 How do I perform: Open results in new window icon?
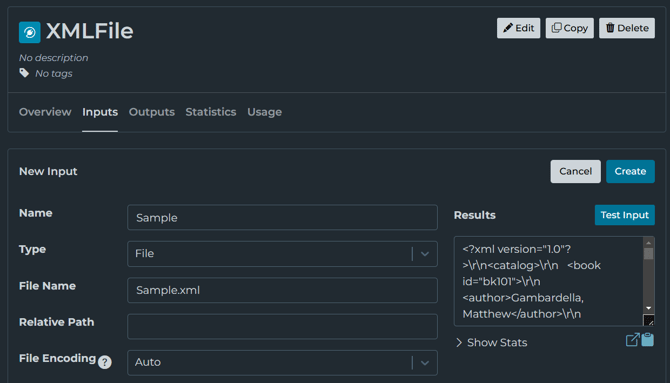point(632,340)
